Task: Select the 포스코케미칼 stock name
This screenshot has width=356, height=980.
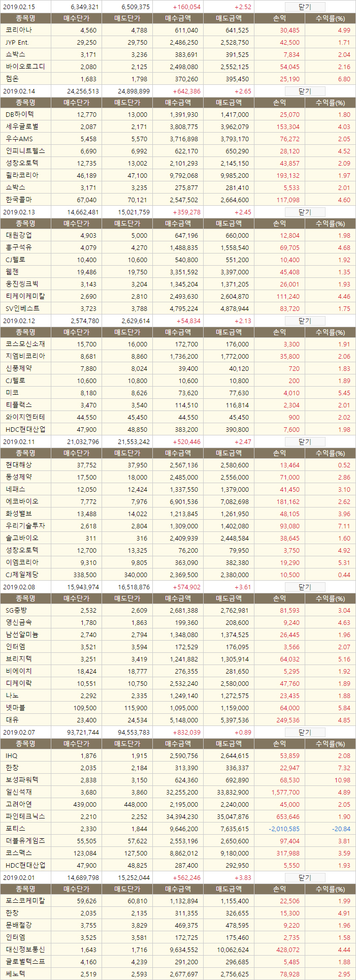Action: pyautogui.click(x=25, y=901)
